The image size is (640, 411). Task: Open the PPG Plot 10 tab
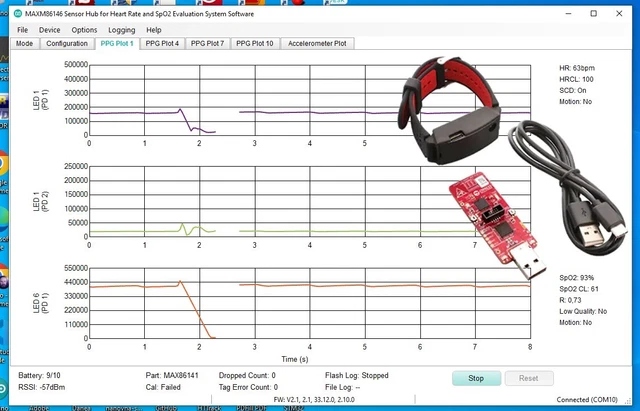point(255,44)
